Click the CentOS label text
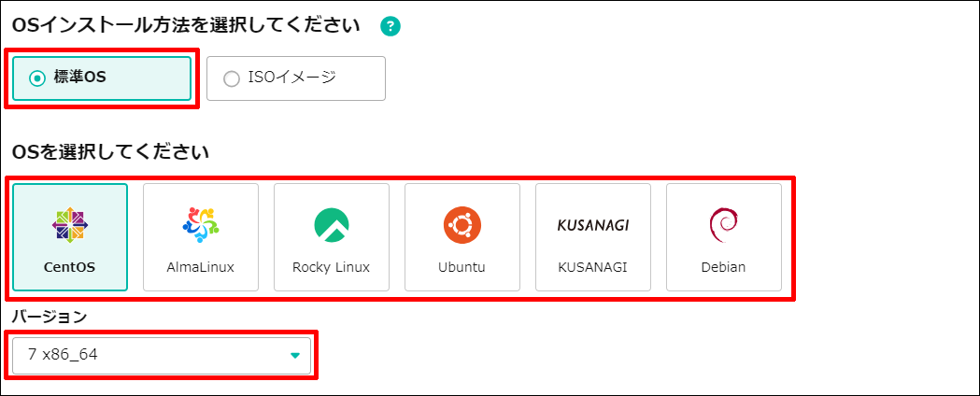 point(70,268)
